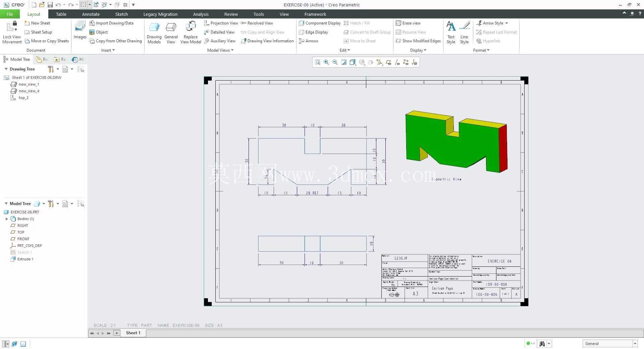Open Sheet Setup

[x=38, y=32]
